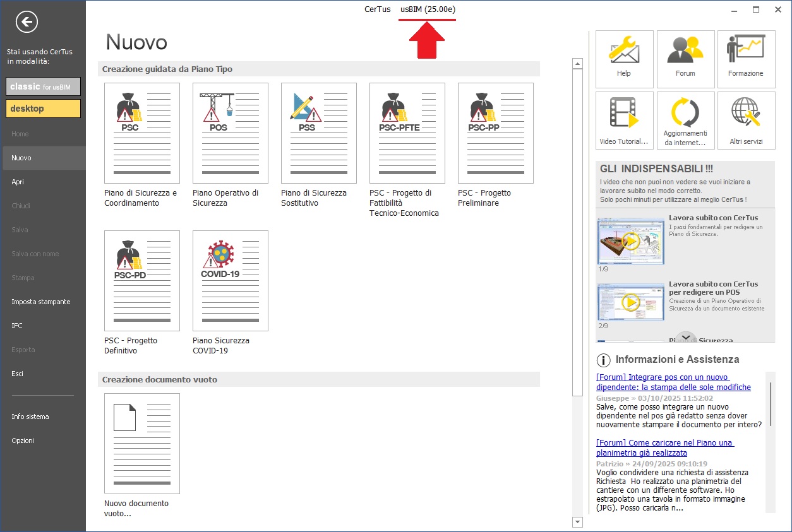
Task: Open Opzioni from the sidebar
Action: (23, 440)
